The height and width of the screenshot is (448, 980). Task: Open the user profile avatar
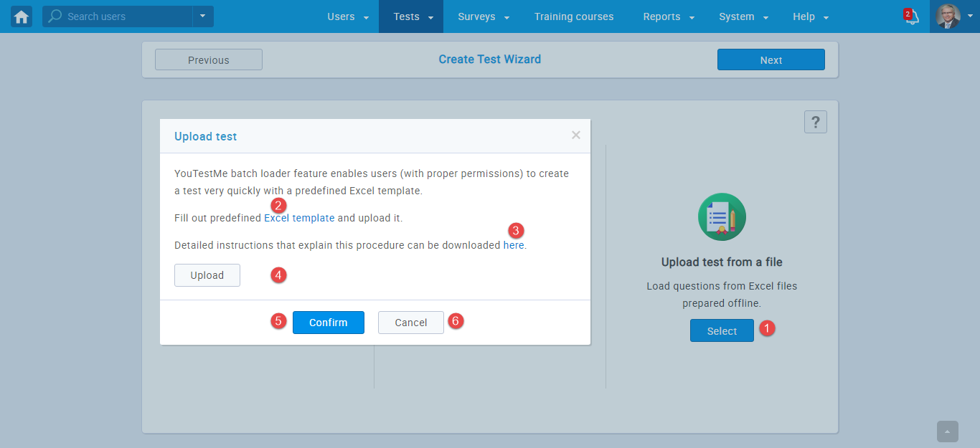[948, 16]
